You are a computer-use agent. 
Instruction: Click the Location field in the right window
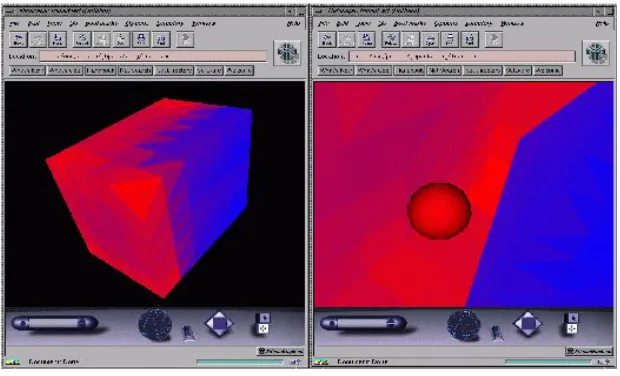point(462,57)
